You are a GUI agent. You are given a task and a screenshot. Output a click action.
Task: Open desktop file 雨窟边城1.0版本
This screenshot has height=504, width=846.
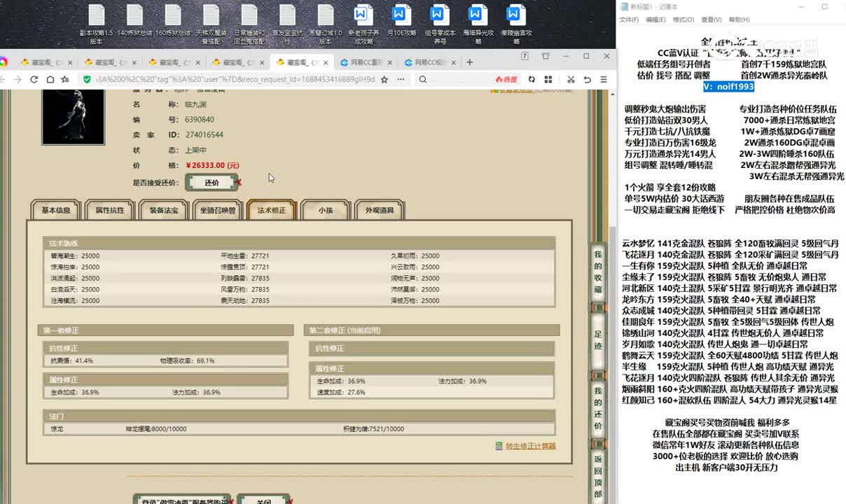(x=326, y=23)
